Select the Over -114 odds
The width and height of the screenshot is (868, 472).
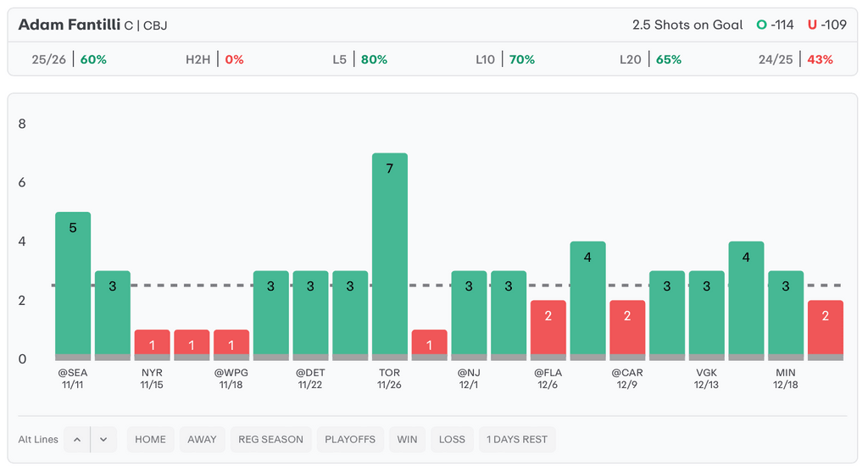click(776, 25)
